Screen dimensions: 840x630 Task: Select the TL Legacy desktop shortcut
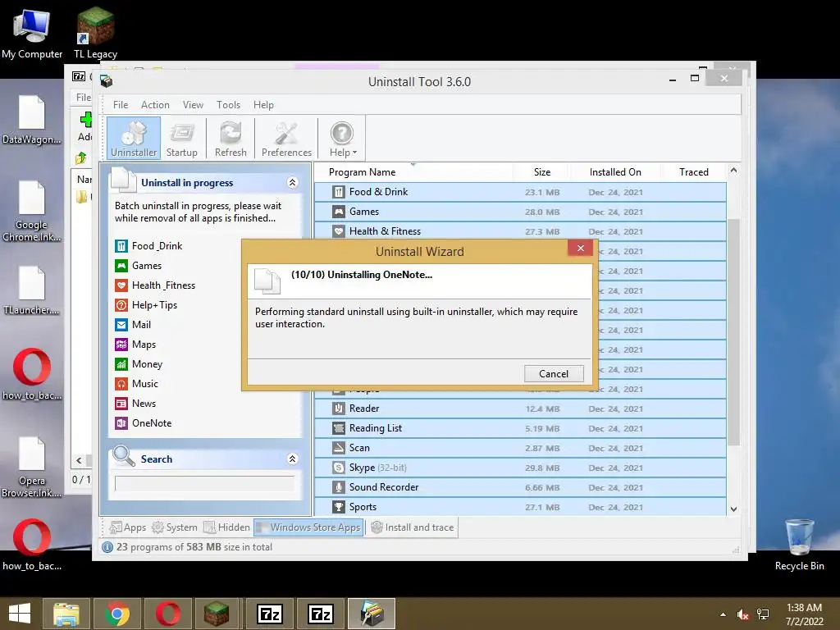click(95, 32)
